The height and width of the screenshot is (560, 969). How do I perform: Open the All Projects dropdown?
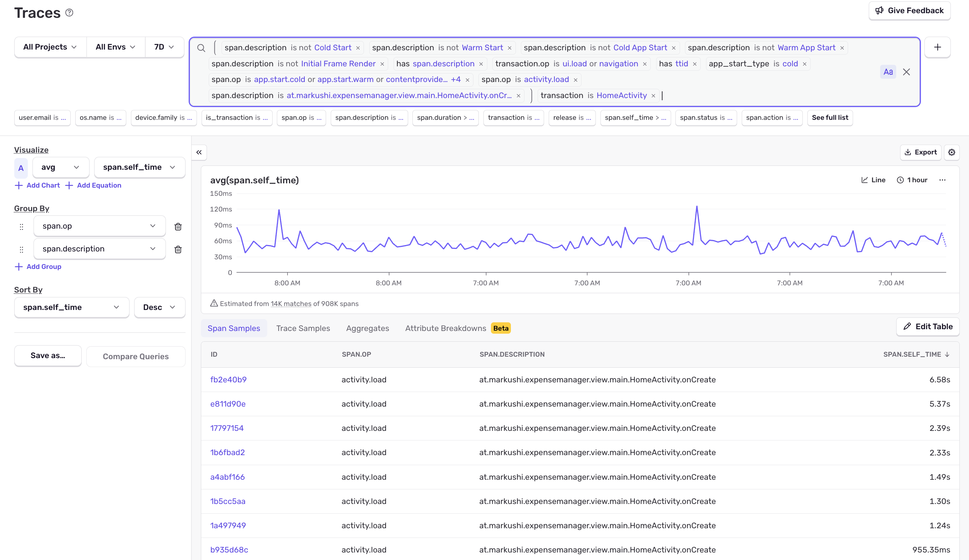(50, 47)
